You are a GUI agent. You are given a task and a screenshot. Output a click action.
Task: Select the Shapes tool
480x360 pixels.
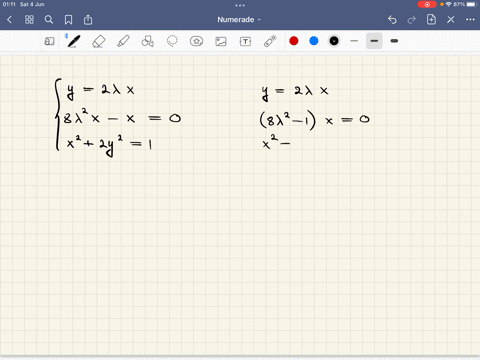(148, 41)
